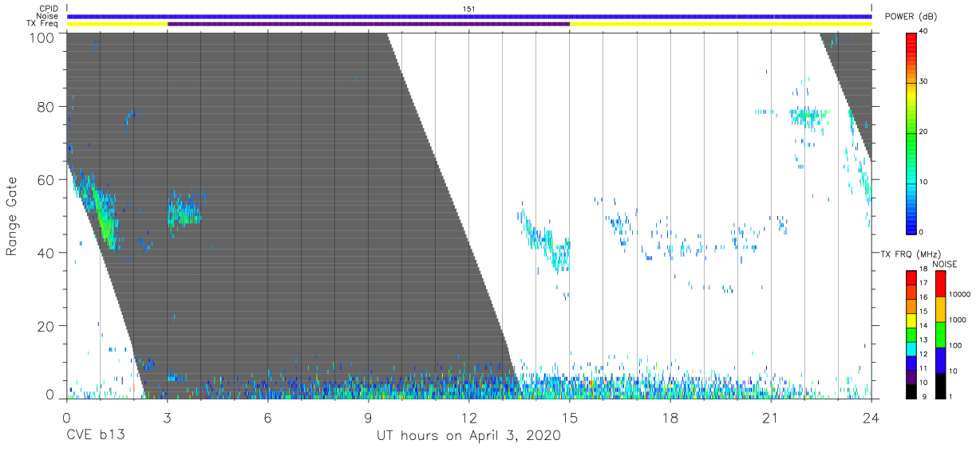Click 'UT hours on April 3, 2020' title
This screenshot has height=452, width=980.
point(468,436)
